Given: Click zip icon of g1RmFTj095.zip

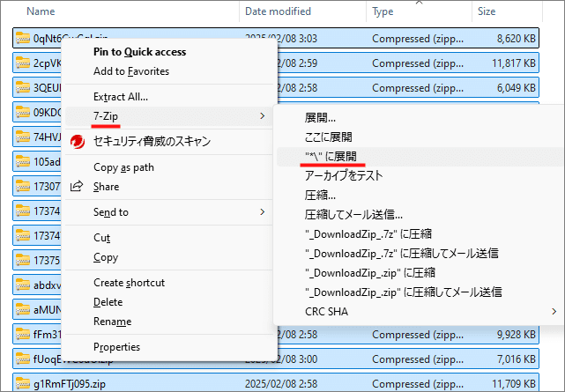Looking at the screenshot, I should [x=23, y=384].
